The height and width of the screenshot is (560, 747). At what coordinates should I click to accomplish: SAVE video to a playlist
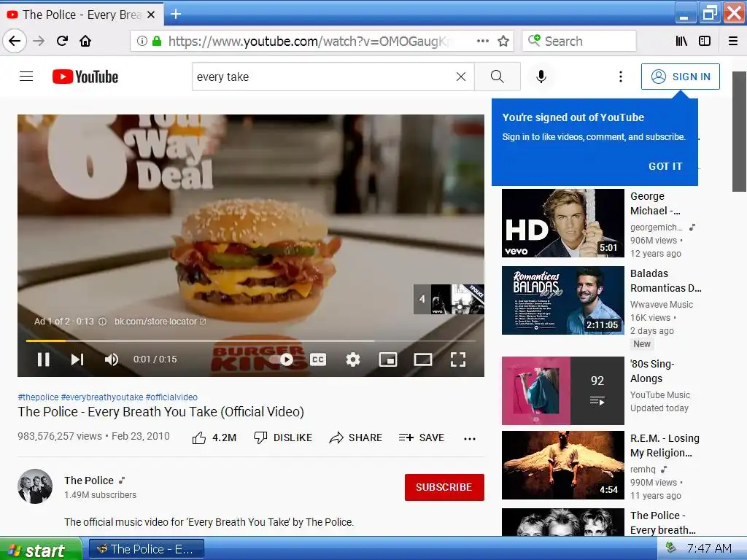coord(421,437)
